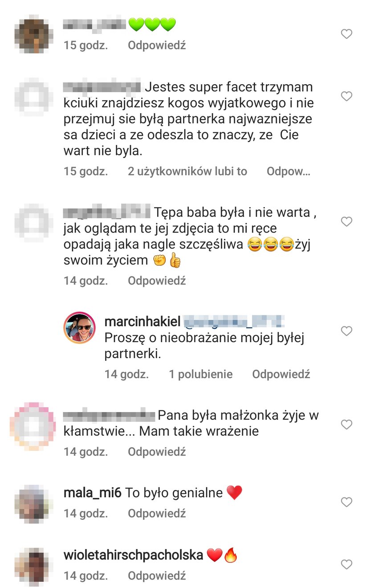View '1 polubienie' on marcinhakiel's reply
The width and height of the screenshot is (374, 588).
[201, 374]
